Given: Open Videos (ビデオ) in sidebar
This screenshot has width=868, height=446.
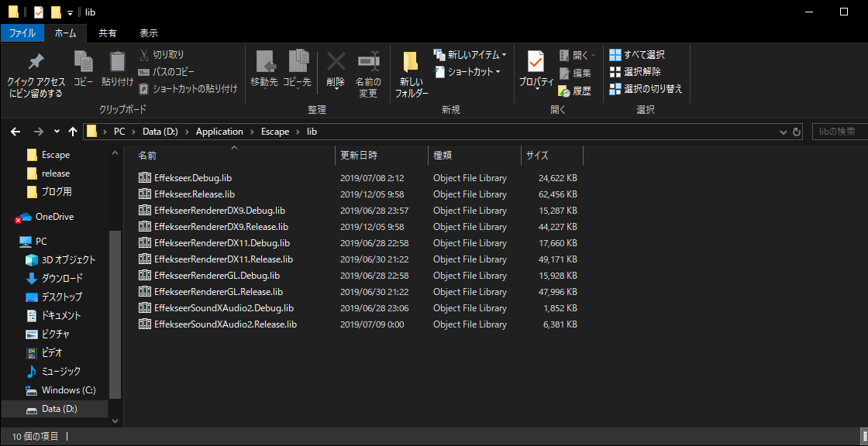Looking at the screenshot, I should (44, 352).
